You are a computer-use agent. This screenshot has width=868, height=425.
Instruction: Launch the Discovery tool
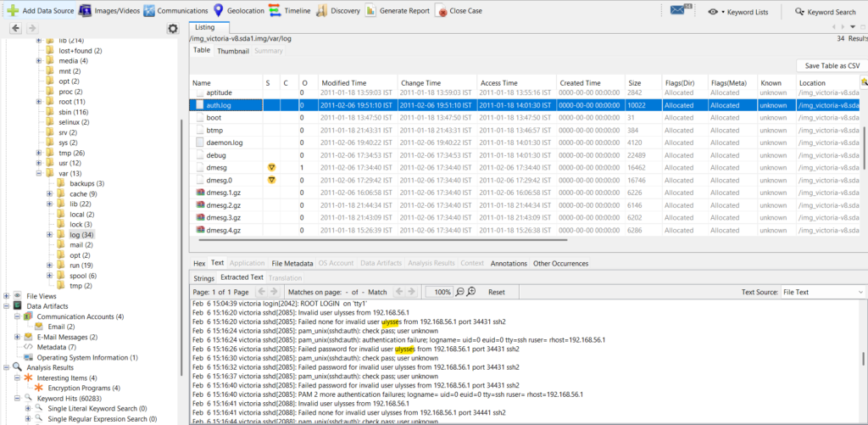337,10
